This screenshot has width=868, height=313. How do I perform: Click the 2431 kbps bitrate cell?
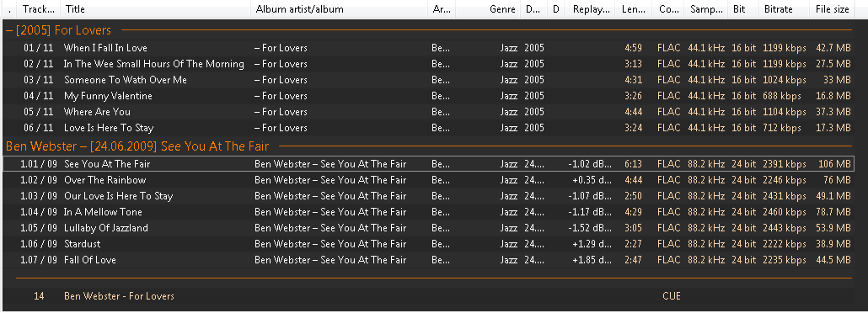click(785, 196)
